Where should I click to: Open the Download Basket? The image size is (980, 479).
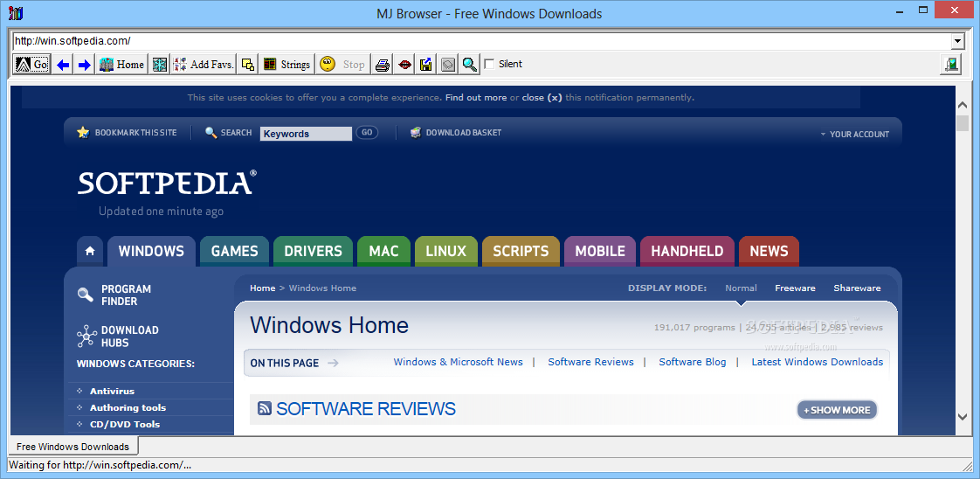click(456, 133)
